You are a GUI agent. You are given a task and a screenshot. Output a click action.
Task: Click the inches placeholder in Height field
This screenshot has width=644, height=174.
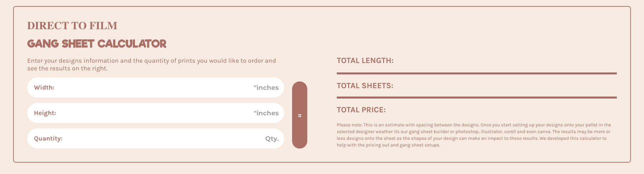266,113
